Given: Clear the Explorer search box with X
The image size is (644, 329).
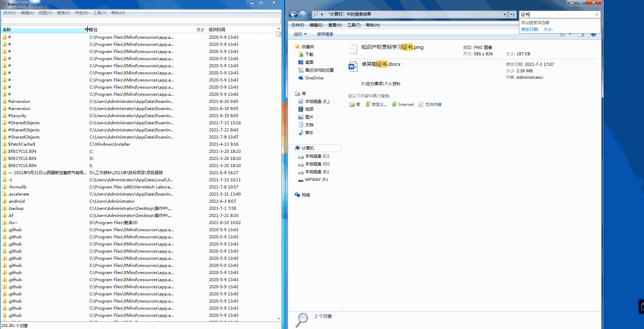Looking at the screenshot, I should 597,14.
